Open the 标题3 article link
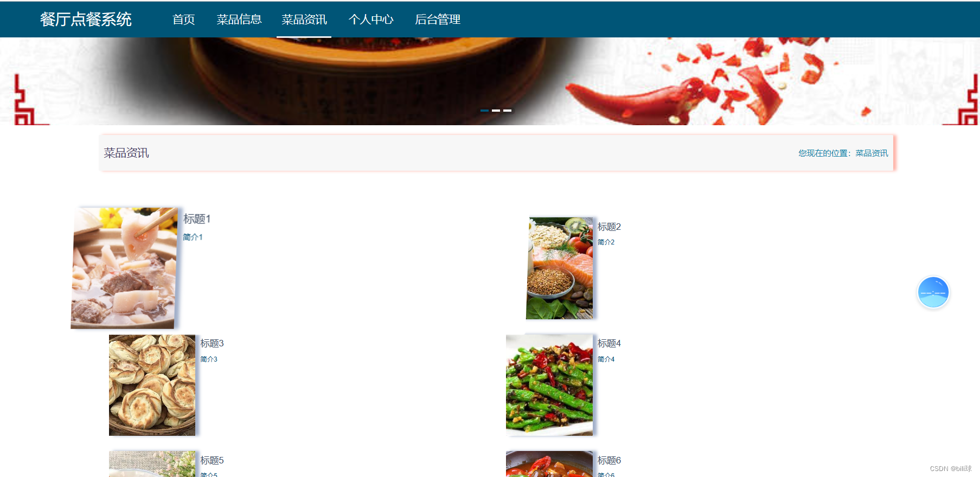The width and height of the screenshot is (980, 477). pyautogui.click(x=212, y=343)
